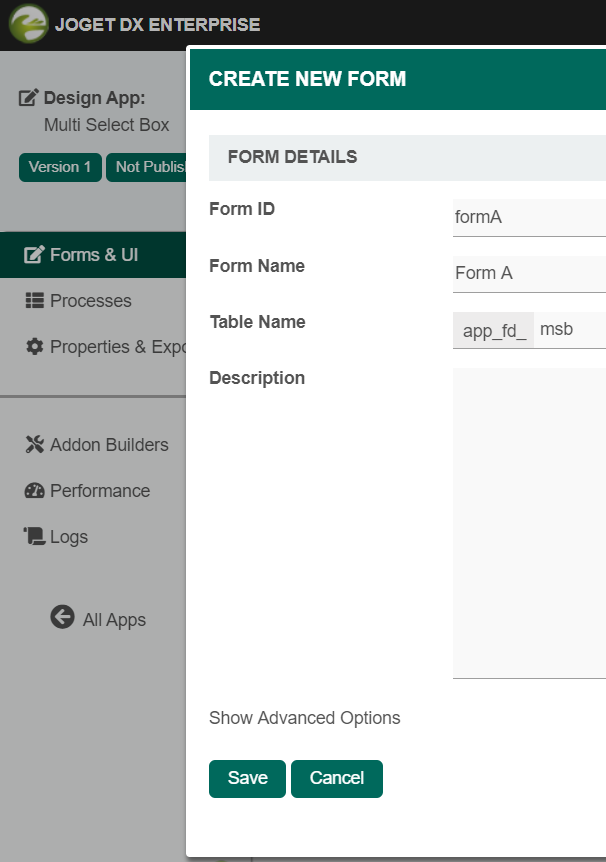
Task: Click the Performance gauge icon
Action: 35,491
